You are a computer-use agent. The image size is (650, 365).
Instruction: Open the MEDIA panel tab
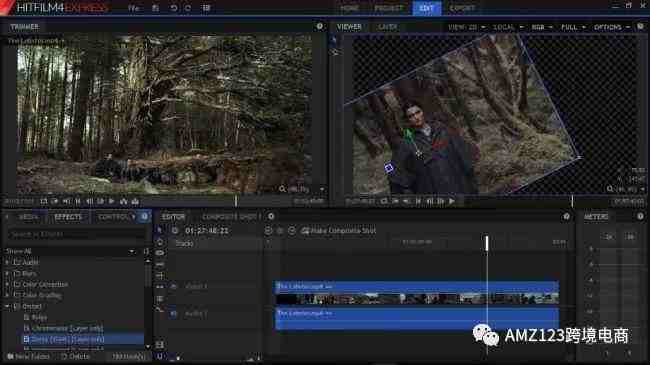[28, 217]
